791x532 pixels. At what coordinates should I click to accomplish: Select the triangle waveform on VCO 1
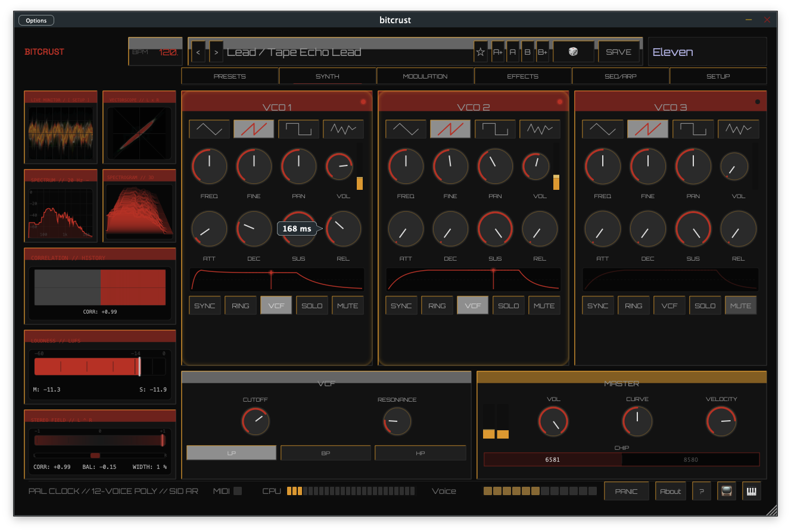click(209, 129)
